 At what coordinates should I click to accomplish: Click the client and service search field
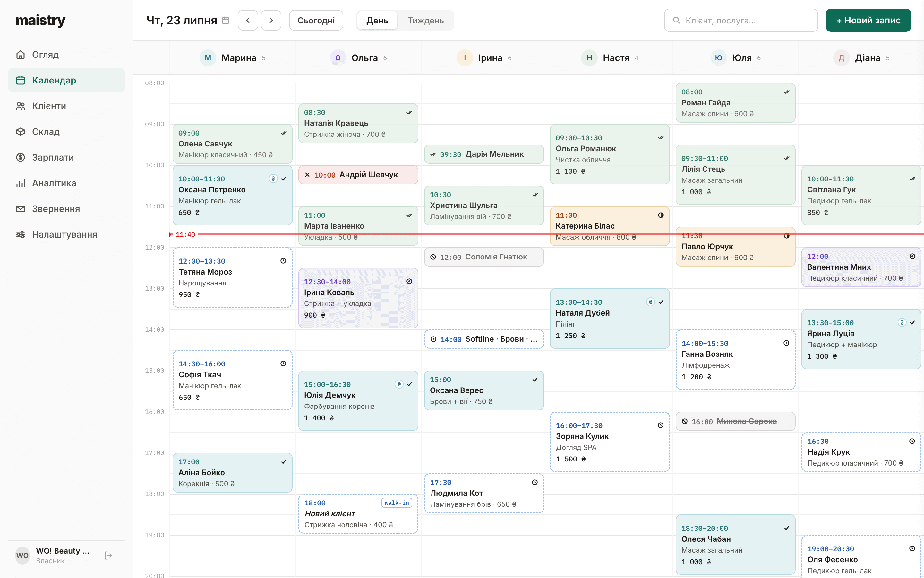(x=741, y=20)
